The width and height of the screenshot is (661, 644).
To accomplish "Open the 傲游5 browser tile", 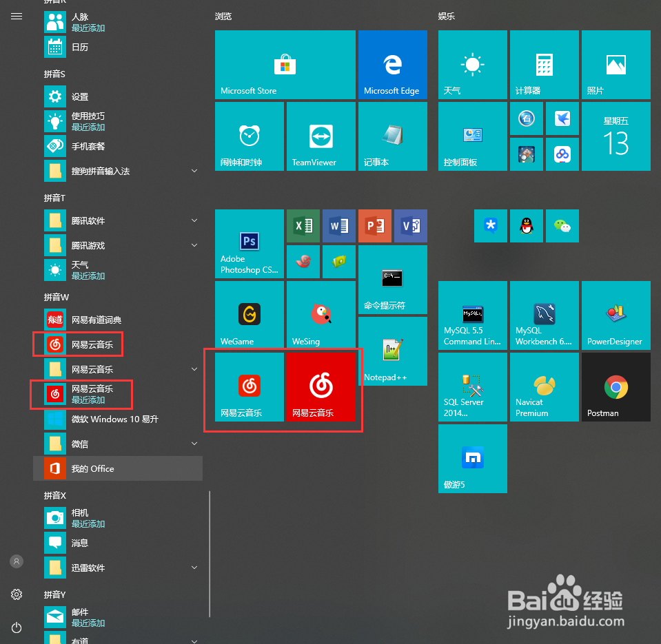I will pos(473,458).
